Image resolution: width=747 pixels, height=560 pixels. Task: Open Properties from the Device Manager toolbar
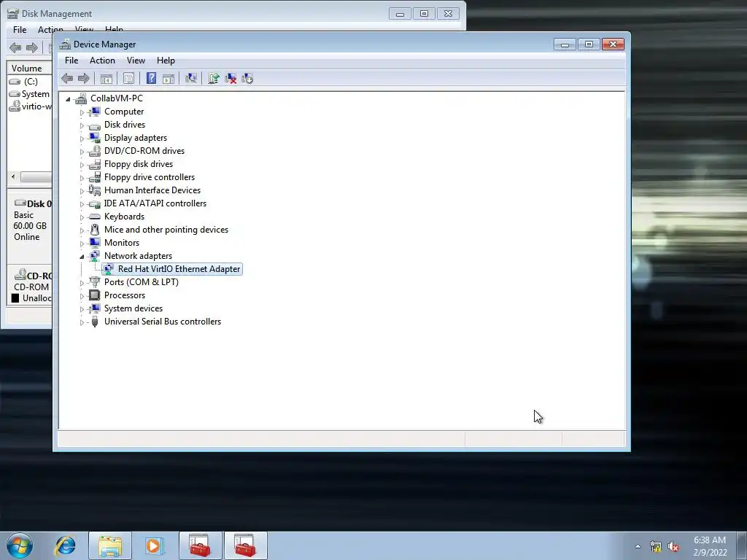coord(128,79)
